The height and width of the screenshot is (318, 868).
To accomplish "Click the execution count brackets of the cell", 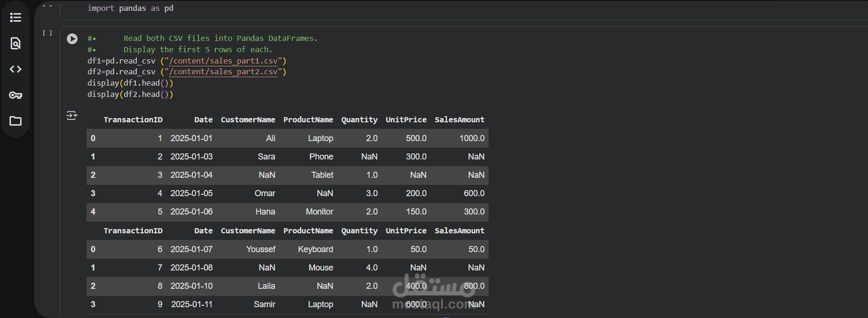I will [47, 33].
